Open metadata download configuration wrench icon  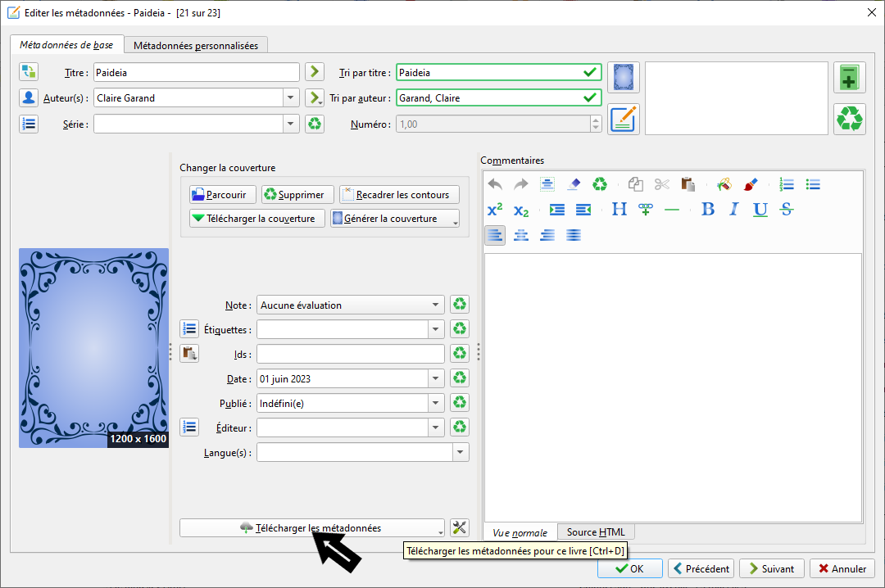pos(460,528)
